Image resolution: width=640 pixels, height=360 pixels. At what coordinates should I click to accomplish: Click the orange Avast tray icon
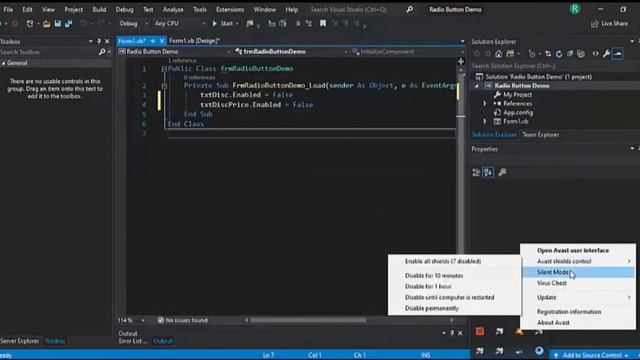[519, 331]
